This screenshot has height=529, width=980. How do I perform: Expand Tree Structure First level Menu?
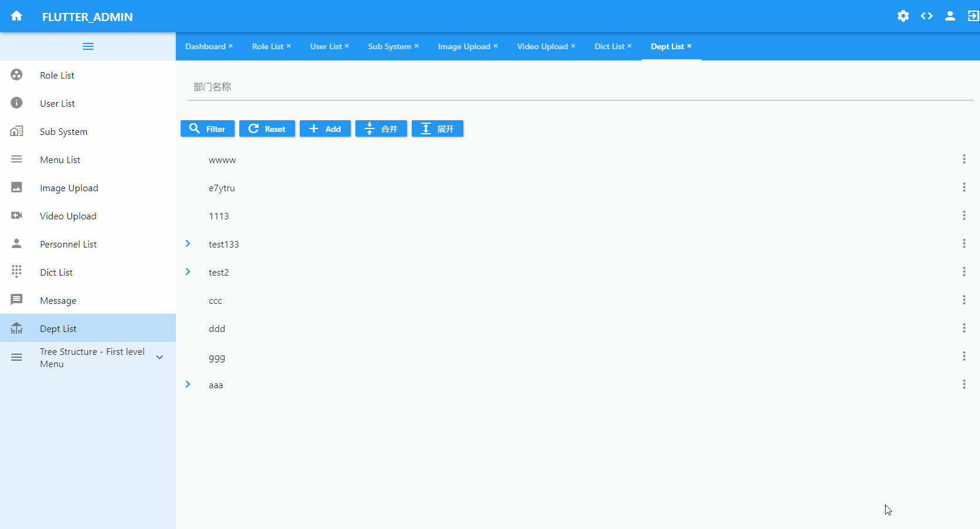tap(159, 357)
